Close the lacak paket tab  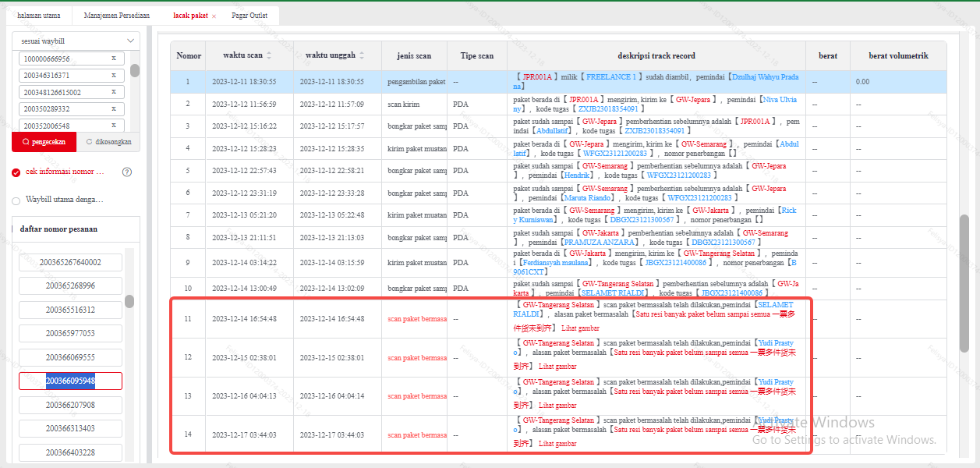[214, 16]
